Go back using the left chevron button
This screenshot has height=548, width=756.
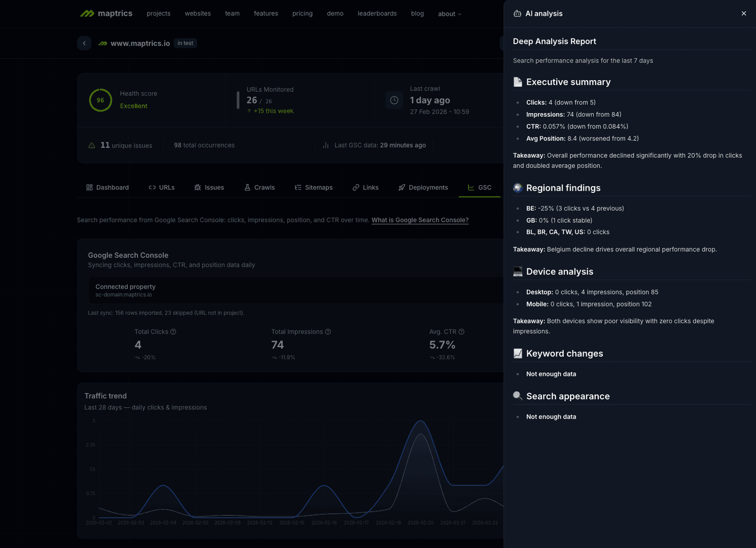click(84, 43)
